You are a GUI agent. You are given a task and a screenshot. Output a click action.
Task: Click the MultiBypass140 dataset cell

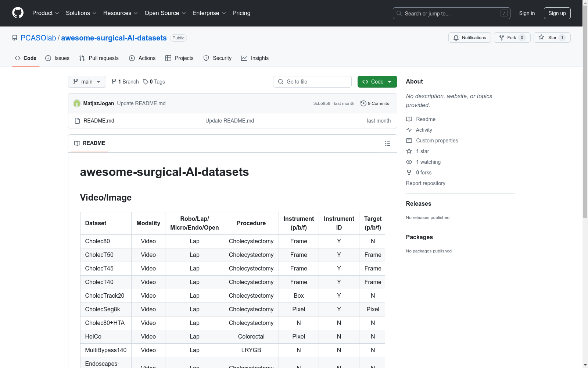(106, 350)
